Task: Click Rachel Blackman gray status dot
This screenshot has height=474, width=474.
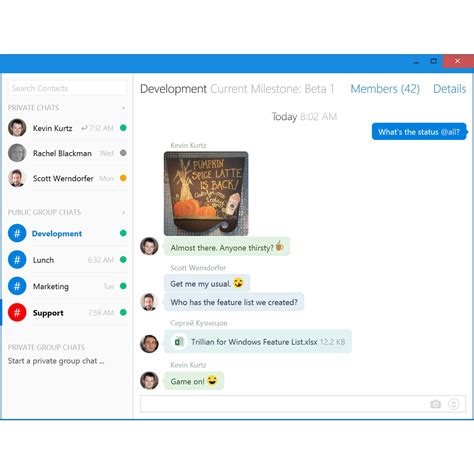Action: coord(123,153)
